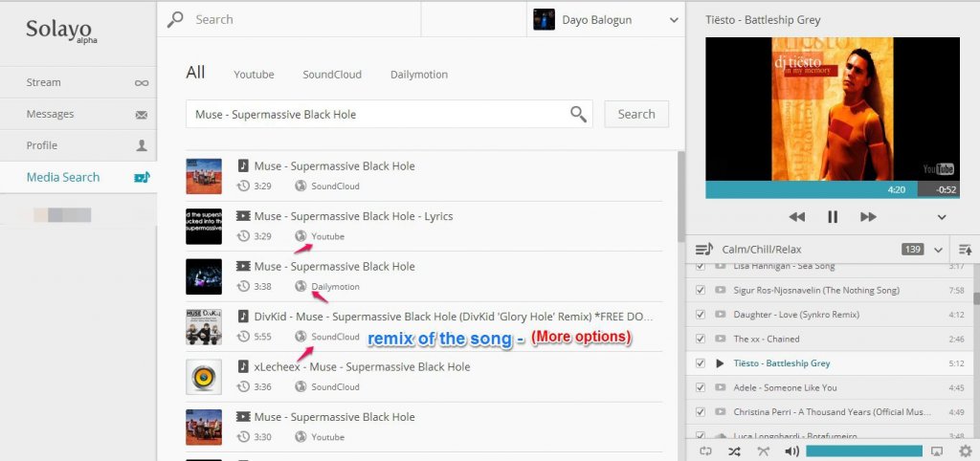Mute audio with the speaker icon

click(x=791, y=451)
